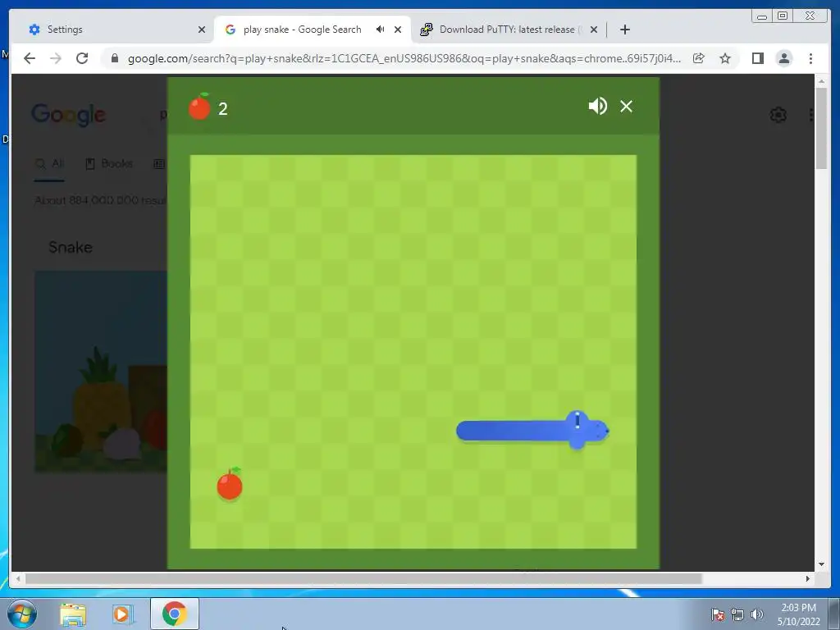The image size is (840, 630).
Task: Close the Settings tab
Action: (202, 30)
